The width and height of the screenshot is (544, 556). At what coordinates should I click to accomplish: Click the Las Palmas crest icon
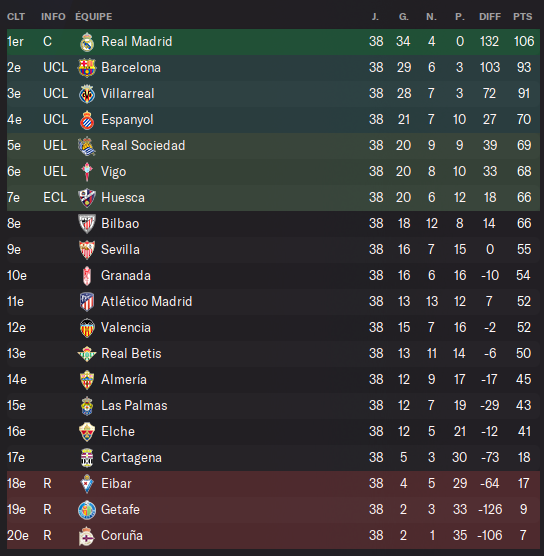(x=87, y=406)
